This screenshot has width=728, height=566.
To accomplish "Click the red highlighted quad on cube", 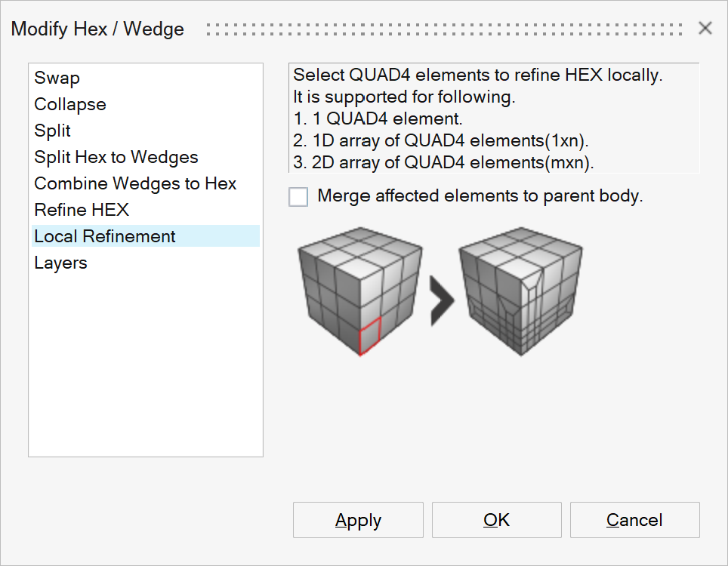I will [x=368, y=336].
